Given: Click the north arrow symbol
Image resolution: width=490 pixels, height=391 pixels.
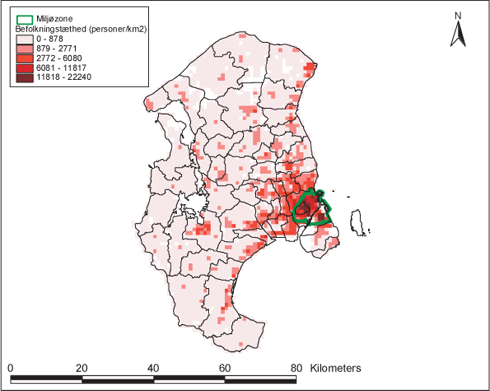Looking at the screenshot, I should pyautogui.click(x=458, y=34).
